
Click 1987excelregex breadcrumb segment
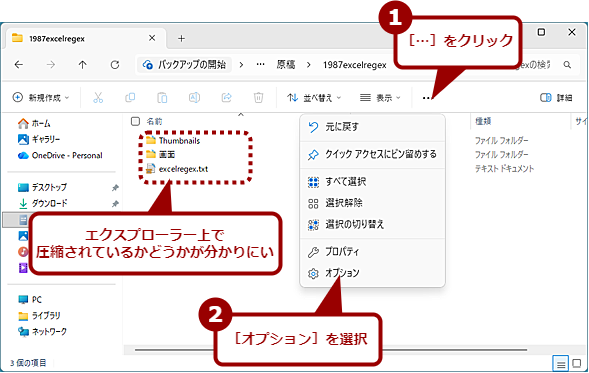tap(355, 65)
